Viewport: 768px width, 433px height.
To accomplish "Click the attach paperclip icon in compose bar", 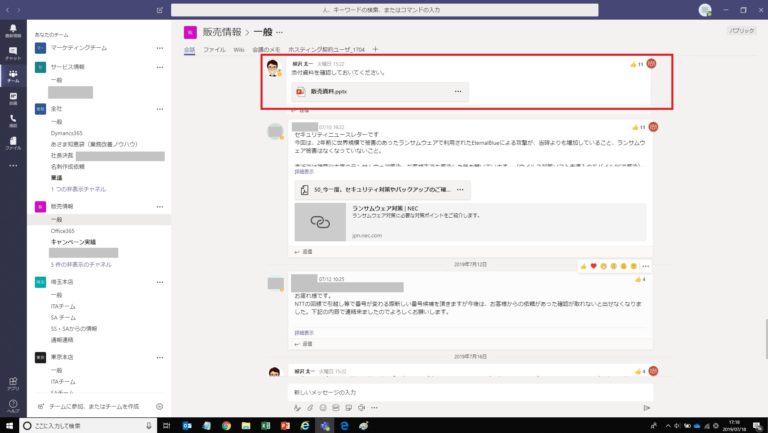I will [310, 408].
